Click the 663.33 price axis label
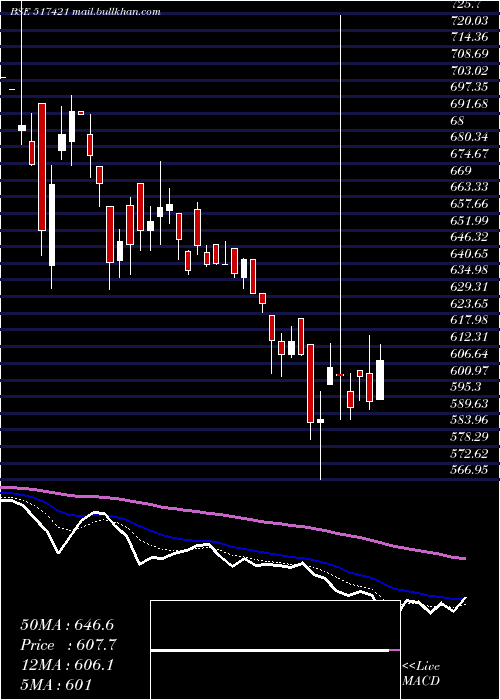This screenshot has width=500, height=700. [x=470, y=188]
